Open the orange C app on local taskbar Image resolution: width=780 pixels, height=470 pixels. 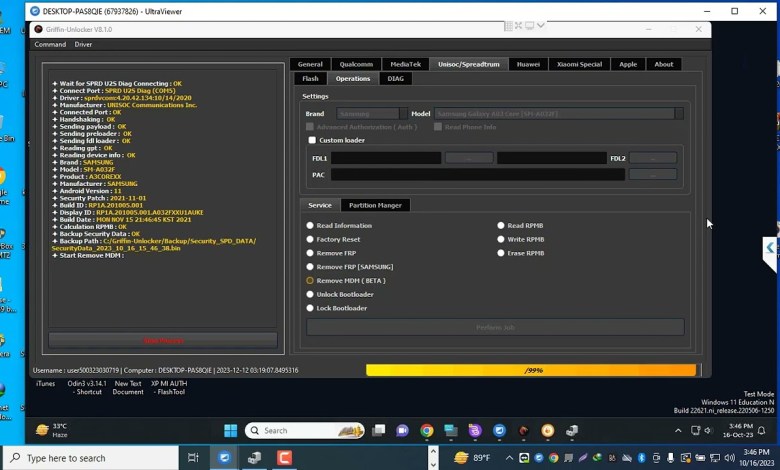point(284,458)
